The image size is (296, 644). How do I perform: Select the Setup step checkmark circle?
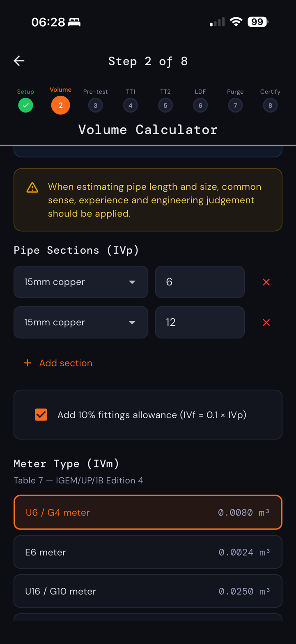pyautogui.click(x=25, y=105)
